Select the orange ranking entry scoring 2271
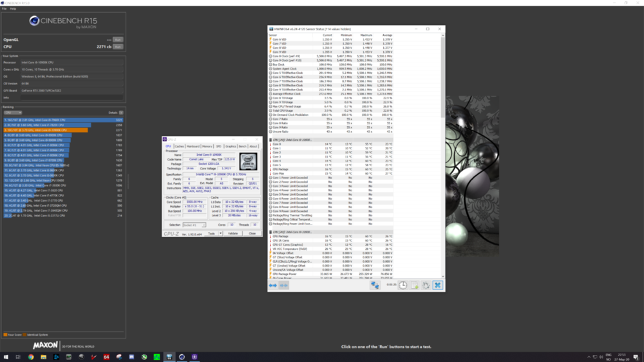Image resolution: width=644 pixels, height=362 pixels. click(x=63, y=130)
